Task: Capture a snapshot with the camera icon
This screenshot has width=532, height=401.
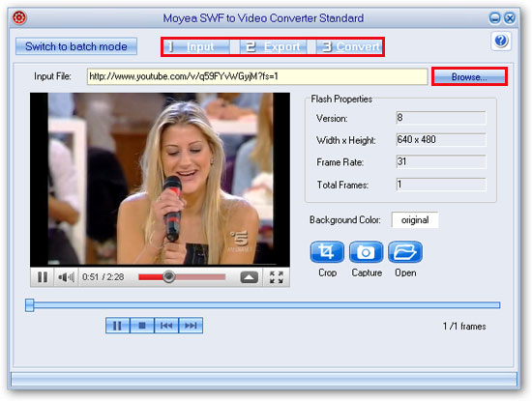Action: (366, 252)
